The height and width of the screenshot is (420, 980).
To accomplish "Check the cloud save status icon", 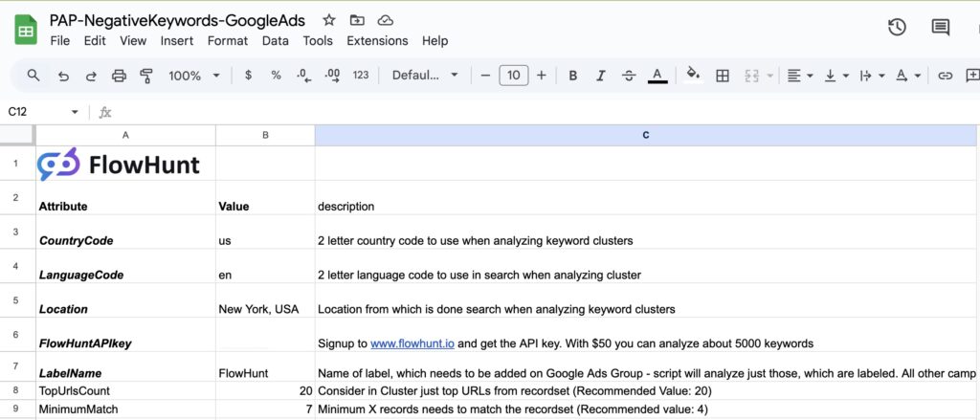I will pyautogui.click(x=385, y=20).
